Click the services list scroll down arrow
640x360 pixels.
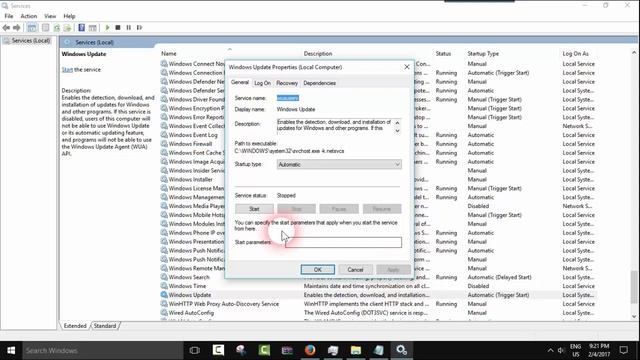pos(634,316)
